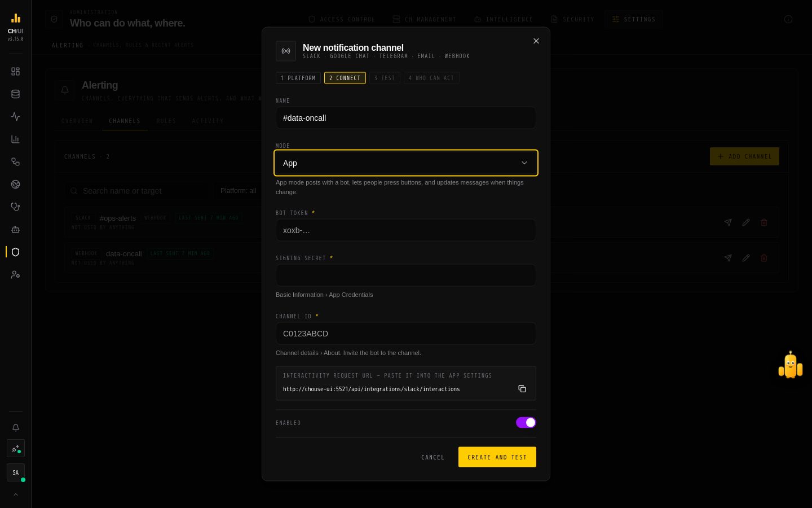Select the 2 Connect step tab
The height and width of the screenshot is (508, 812).
[x=345, y=78]
